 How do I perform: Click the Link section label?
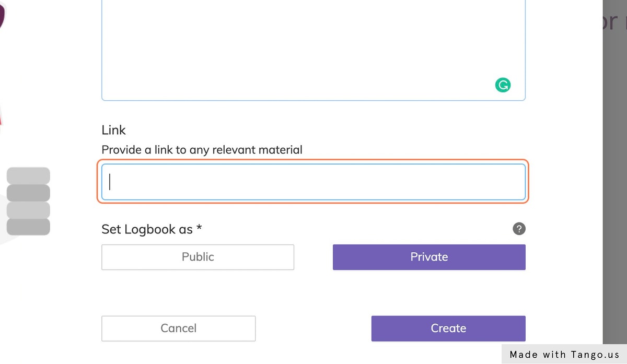[x=113, y=130]
